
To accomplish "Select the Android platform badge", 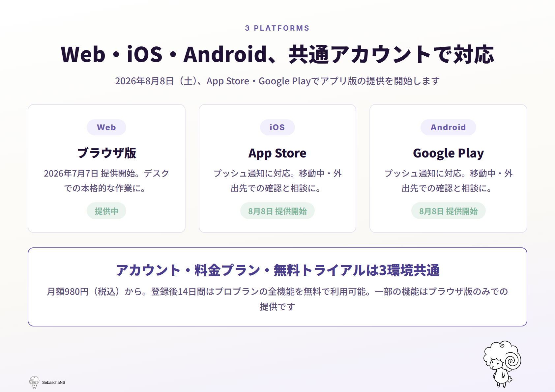I will (x=448, y=127).
